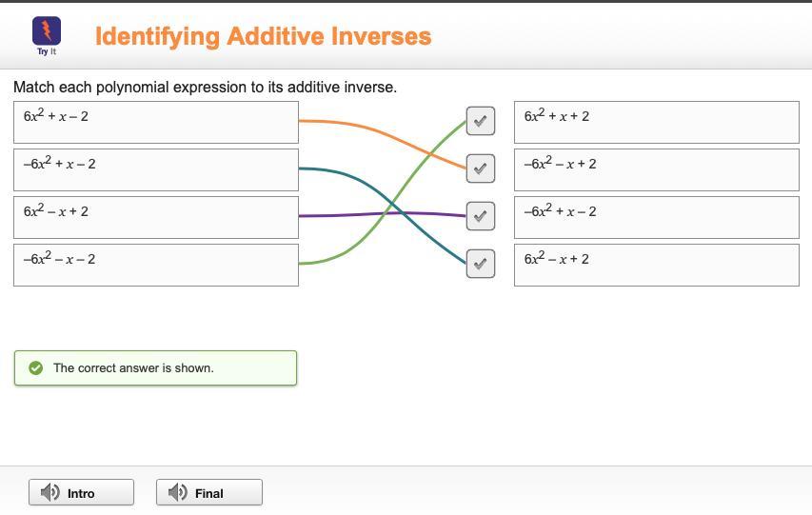Image resolution: width=812 pixels, height=515 pixels.
Task: Click the green checkmark in correct answer banner
Action: point(35,367)
